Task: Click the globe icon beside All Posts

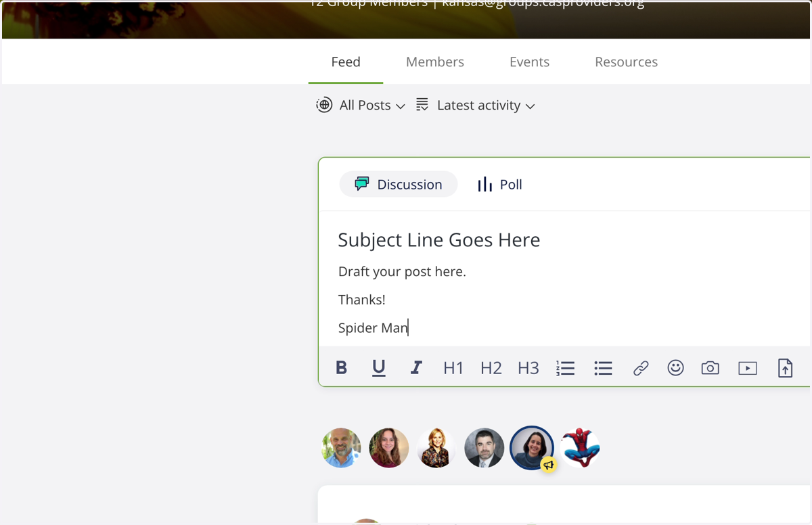Action: (324, 105)
